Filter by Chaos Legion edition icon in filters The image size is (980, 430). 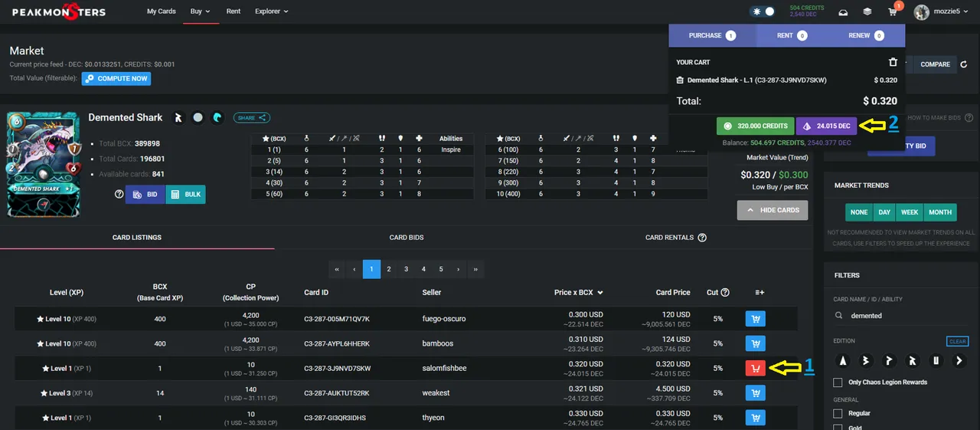coord(912,360)
